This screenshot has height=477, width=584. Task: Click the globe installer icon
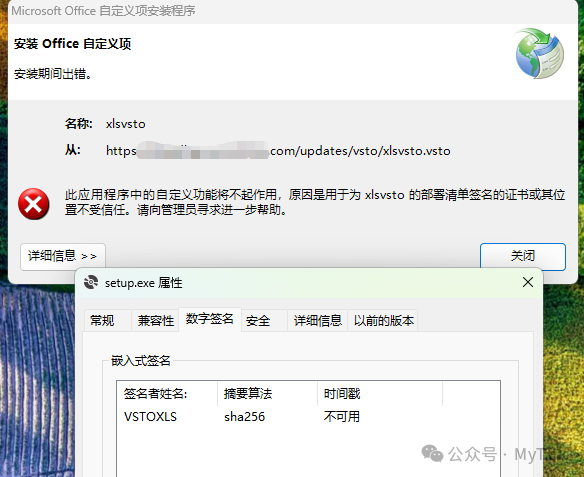point(539,53)
